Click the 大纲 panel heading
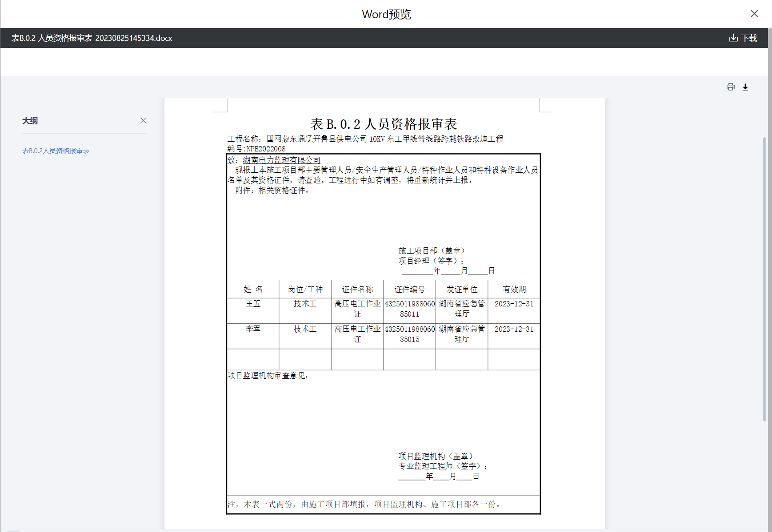The image size is (772, 532). (30, 121)
